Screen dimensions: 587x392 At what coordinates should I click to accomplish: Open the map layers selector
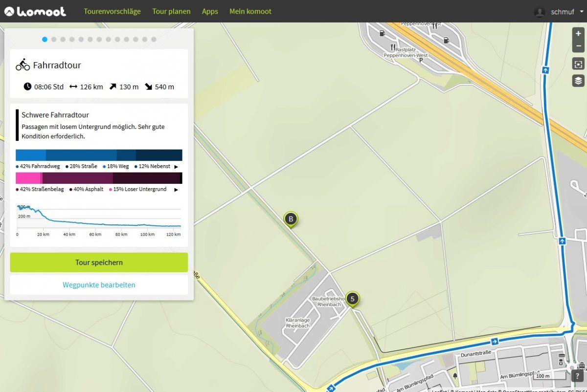(578, 81)
